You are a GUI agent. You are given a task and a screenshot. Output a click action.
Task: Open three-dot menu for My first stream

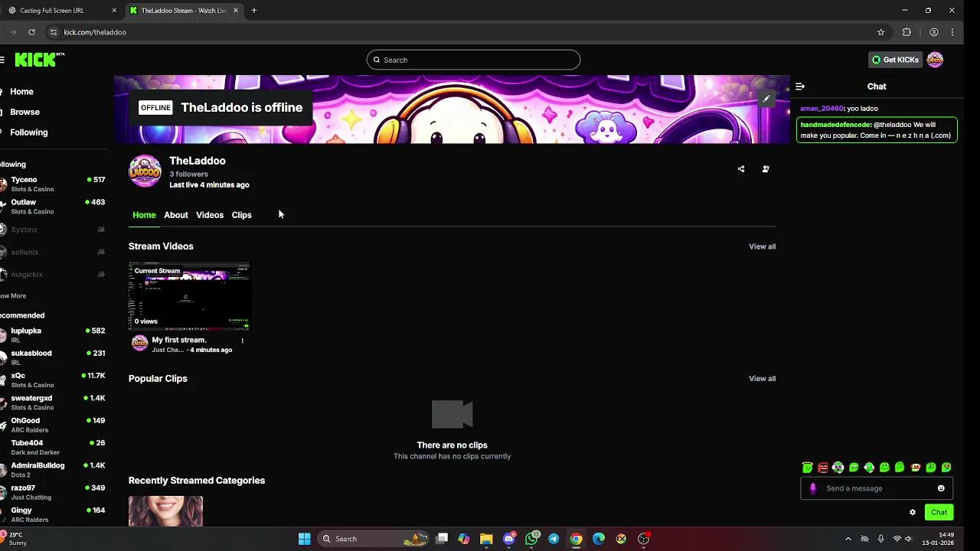point(243,341)
